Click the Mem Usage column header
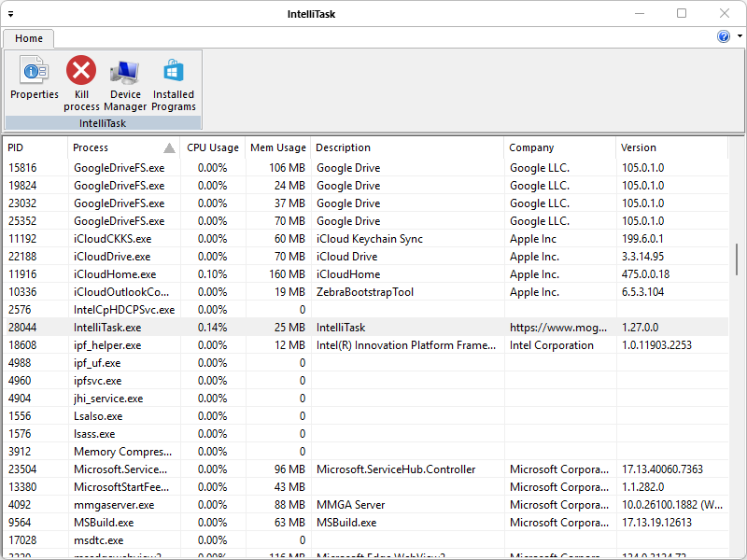 [x=277, y=147]
